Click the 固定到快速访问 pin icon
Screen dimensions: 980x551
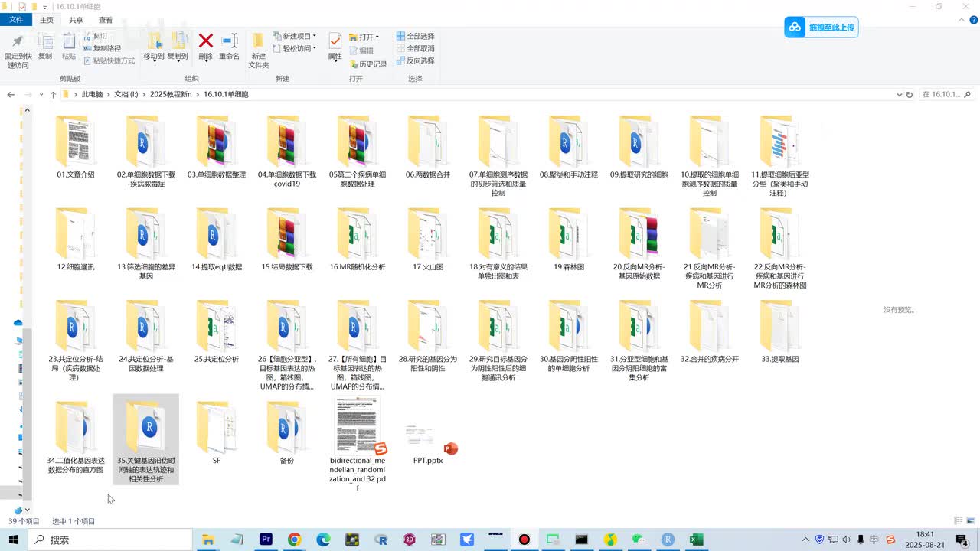[x=18, y=41]
